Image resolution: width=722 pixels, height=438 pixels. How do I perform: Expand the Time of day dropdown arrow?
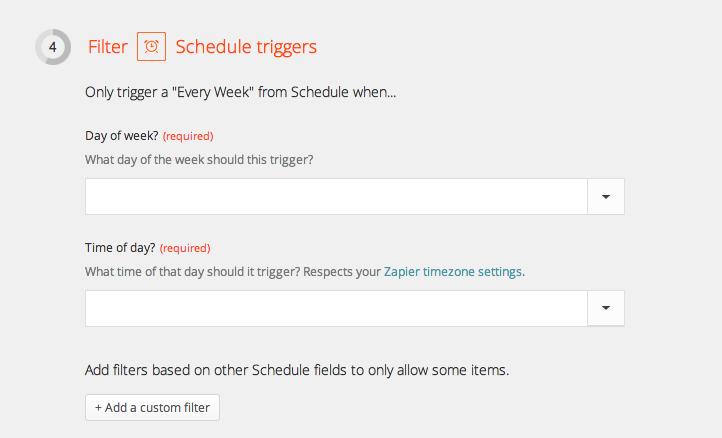point(606,308)
